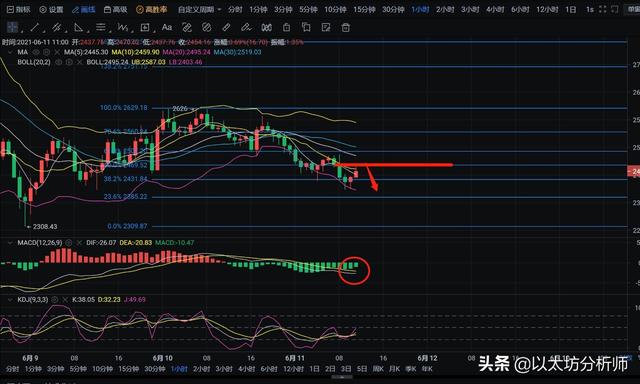Viewport: 640px width, 384px height.
Task: Select 30分钟 in the top period bar
Action: pos(393,9)
